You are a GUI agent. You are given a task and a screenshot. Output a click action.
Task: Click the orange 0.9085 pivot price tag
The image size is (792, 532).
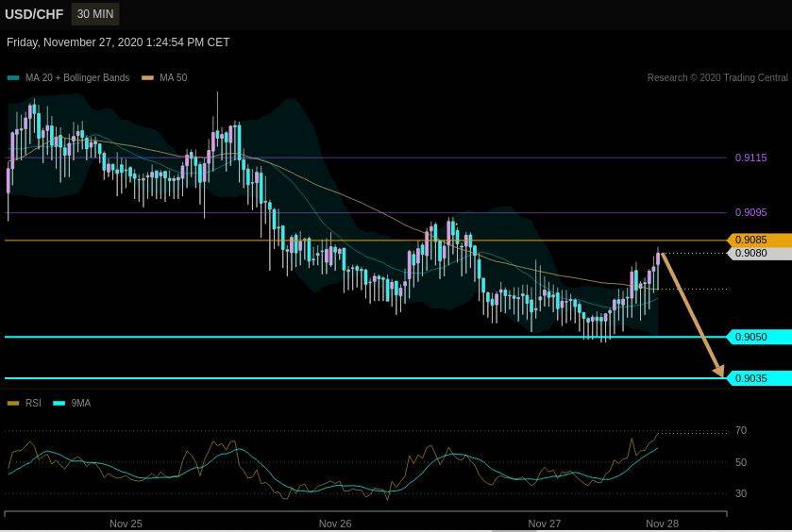coord(759,240)
